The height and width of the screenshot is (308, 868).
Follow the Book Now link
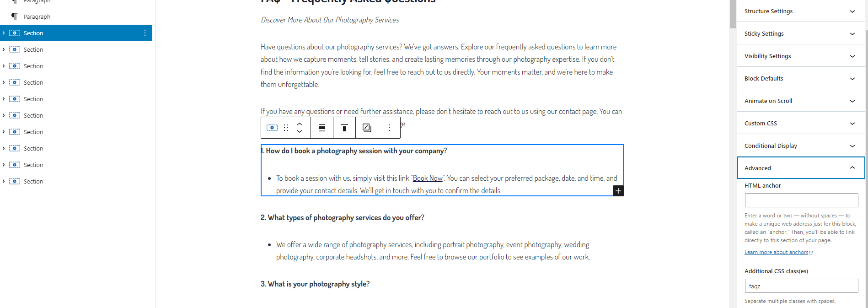[x=428, y=178]
